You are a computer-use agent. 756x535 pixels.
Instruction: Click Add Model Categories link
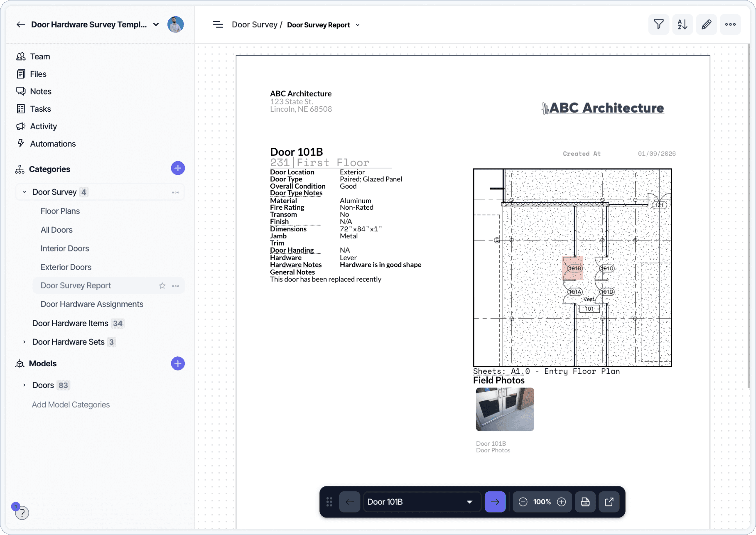pos(70,404)
